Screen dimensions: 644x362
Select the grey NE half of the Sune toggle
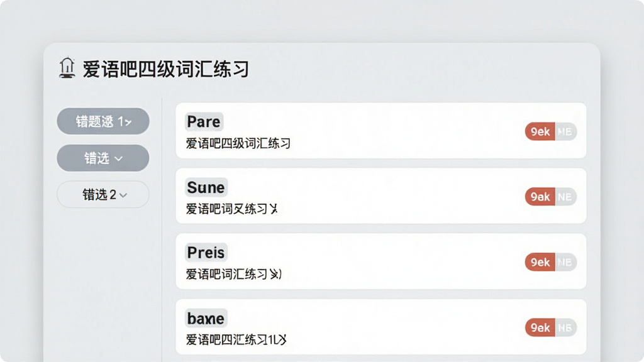click(566, 197)
